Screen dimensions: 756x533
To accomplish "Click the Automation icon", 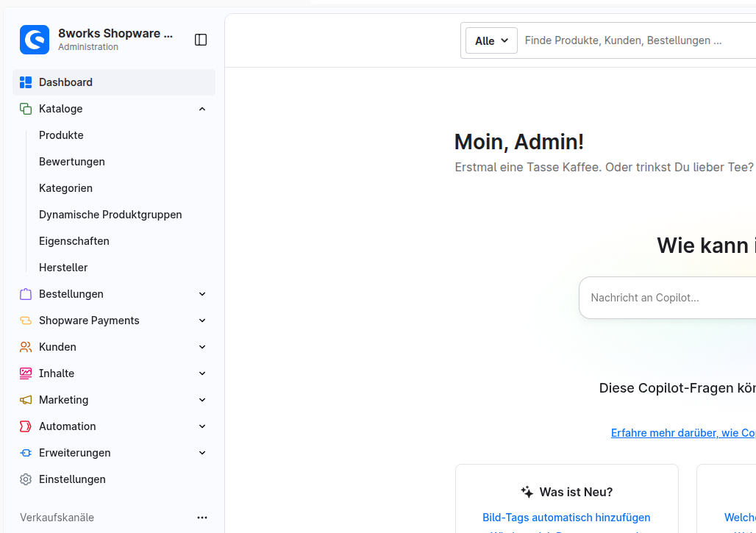I will coord(26,426).
